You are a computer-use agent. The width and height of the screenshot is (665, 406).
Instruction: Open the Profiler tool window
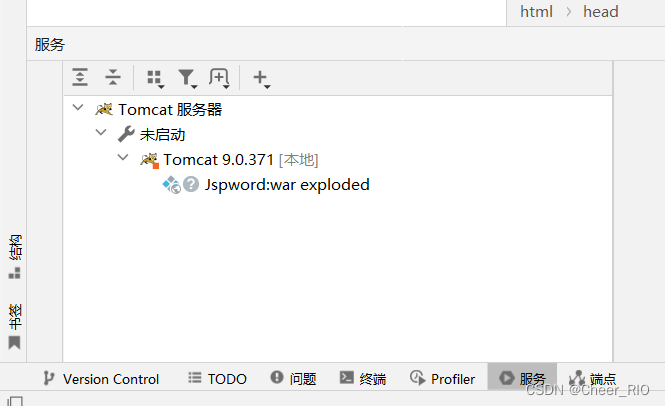442,378
